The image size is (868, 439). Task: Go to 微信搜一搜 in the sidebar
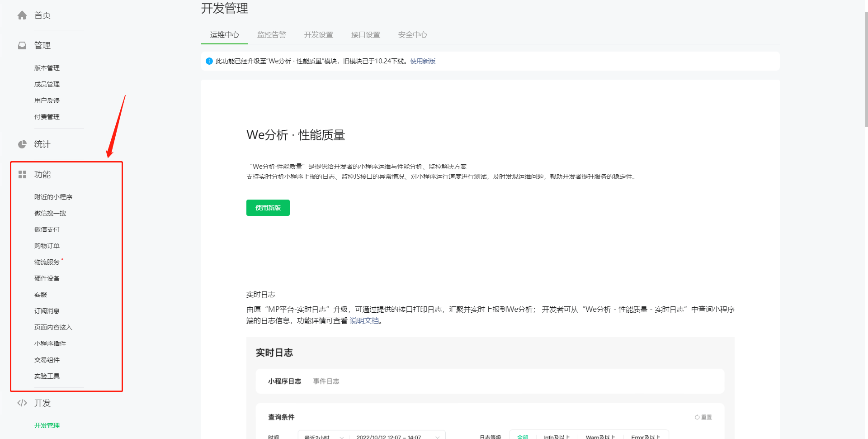click(x=50, y=213)
